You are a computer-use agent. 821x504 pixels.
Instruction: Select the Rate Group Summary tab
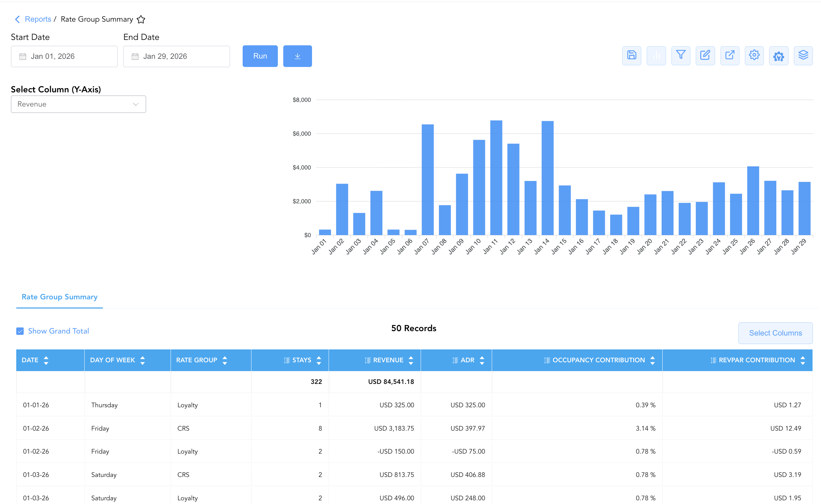[x=60, y=297]
